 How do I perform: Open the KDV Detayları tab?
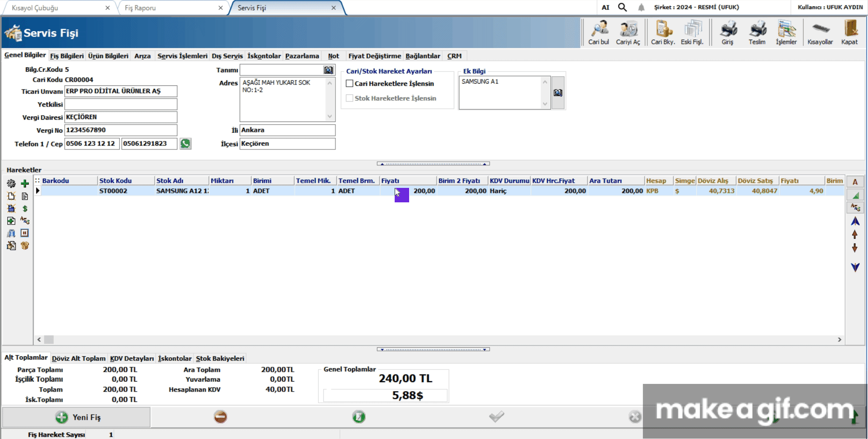click(x=132, y=359)
